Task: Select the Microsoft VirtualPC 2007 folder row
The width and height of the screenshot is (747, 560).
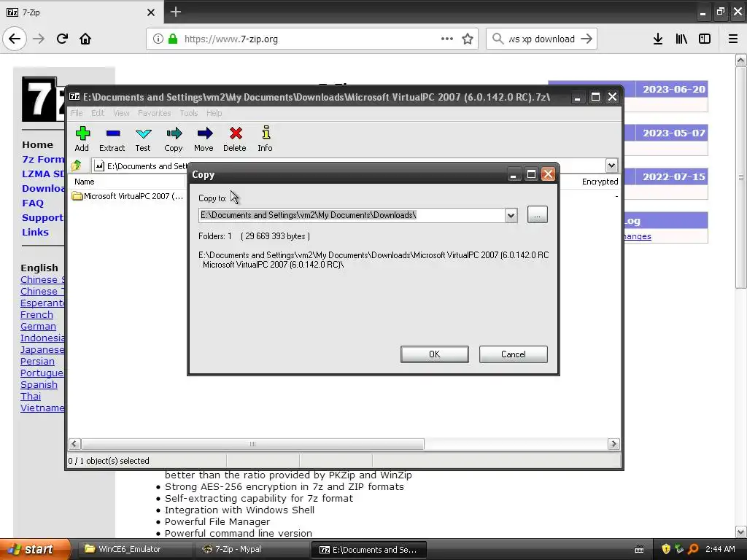Action: pyautogui.click(x=128, y=196)
